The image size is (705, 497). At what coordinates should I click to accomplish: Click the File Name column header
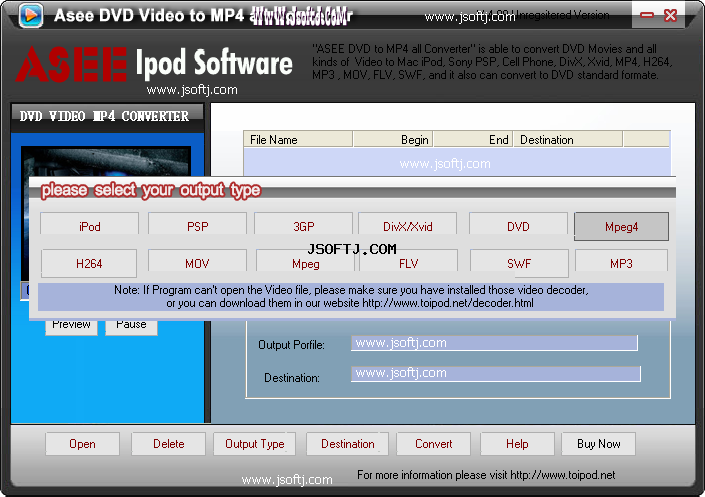click(298, 139)
